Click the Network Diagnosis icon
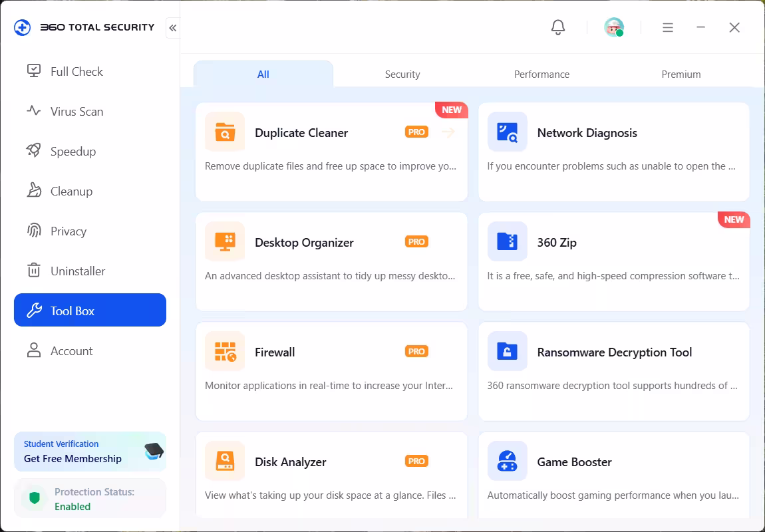 (507, 132)
